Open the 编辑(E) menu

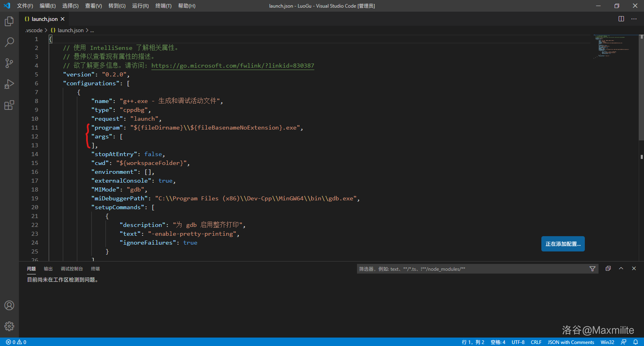pyautogui.click(x=47, y=6)
